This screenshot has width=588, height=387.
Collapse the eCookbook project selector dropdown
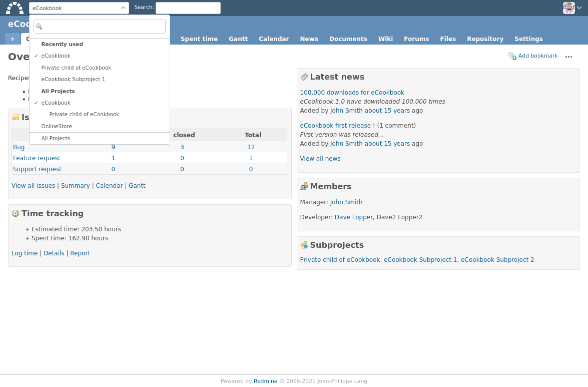click(x=79, y=8)
